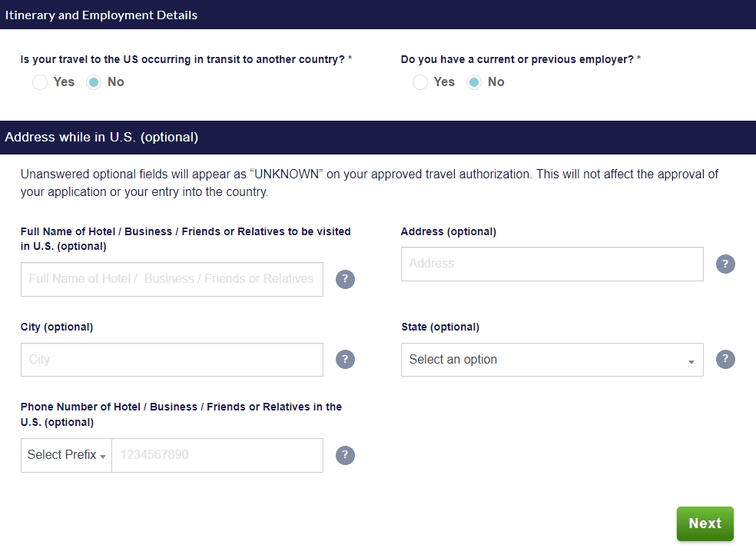Click help icon beside Full Name of Hotel field

345,279
